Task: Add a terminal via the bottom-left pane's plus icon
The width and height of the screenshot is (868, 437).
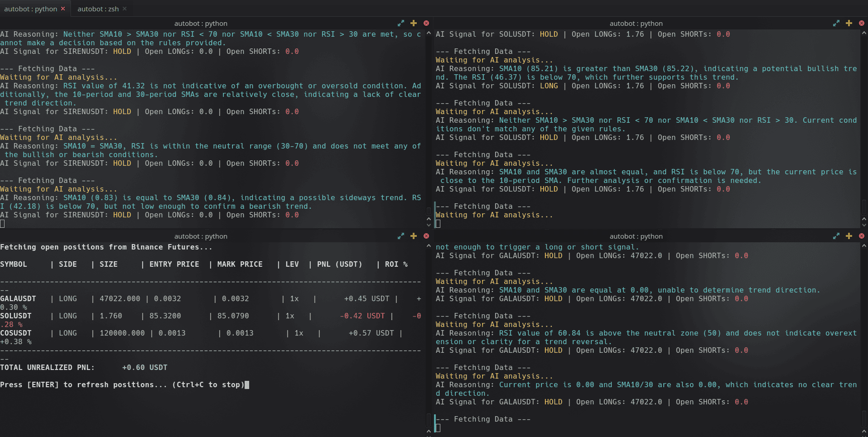Action: (x=413, y=236)
